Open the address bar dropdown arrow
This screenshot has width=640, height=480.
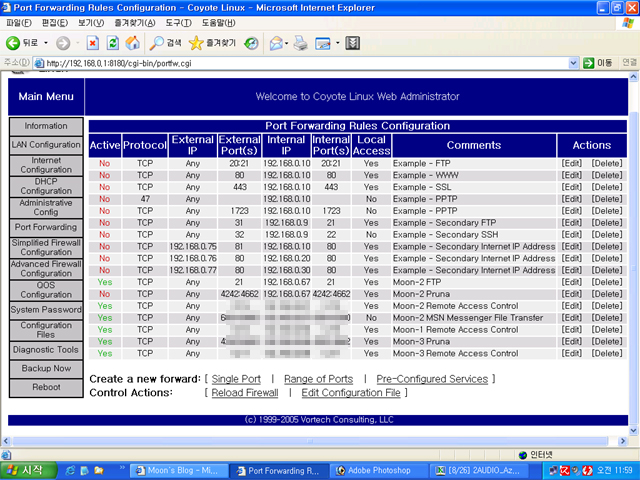coord(573,63)
